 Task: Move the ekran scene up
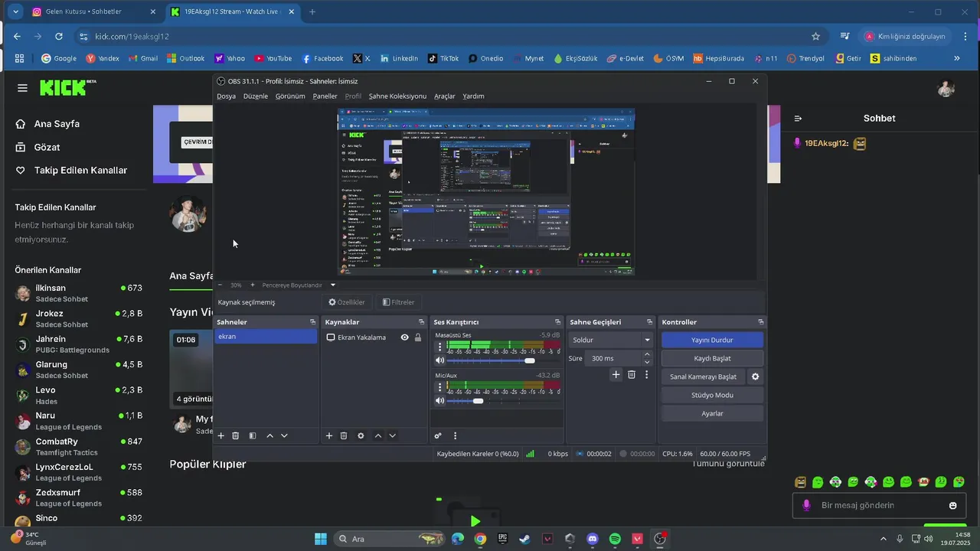(x=269, y=435)
